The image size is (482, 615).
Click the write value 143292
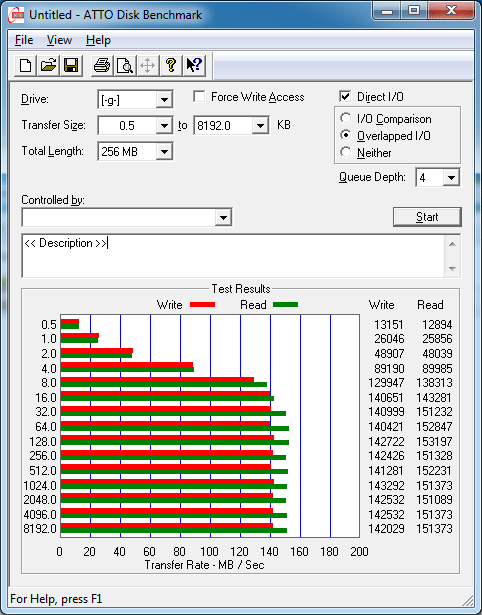[x=386, y=486]
